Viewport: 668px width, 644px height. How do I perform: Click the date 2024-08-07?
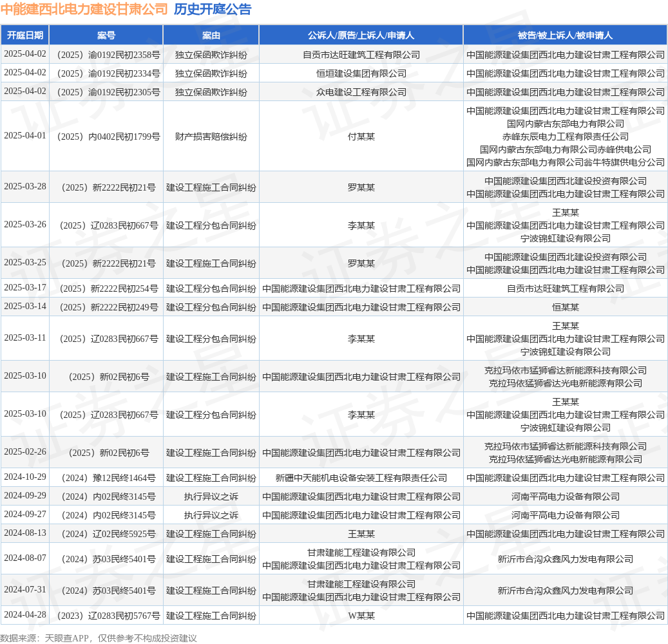[x=25, y=558]
